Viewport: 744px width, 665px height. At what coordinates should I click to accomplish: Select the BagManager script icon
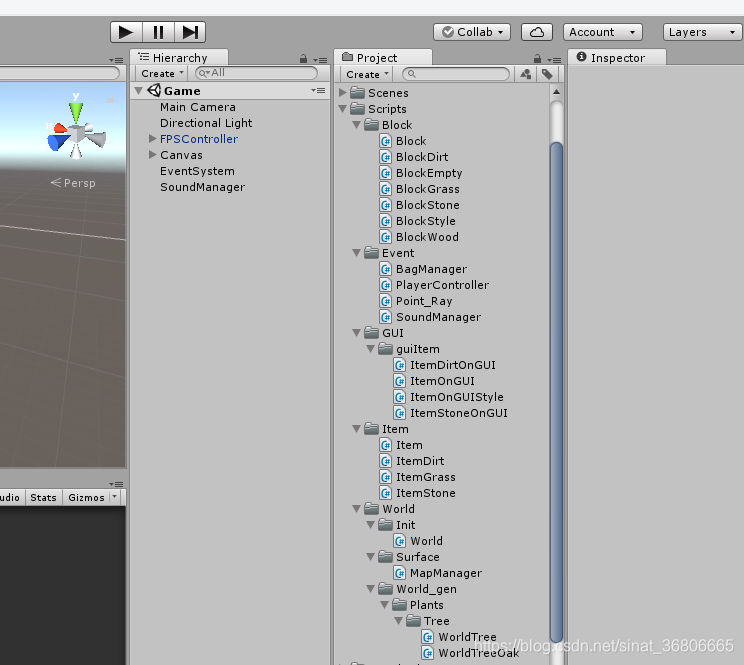click(386, 269)
